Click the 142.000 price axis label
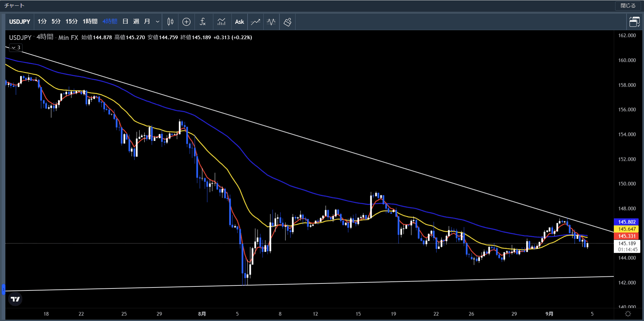Screen dimensions: 644x321 627,282
